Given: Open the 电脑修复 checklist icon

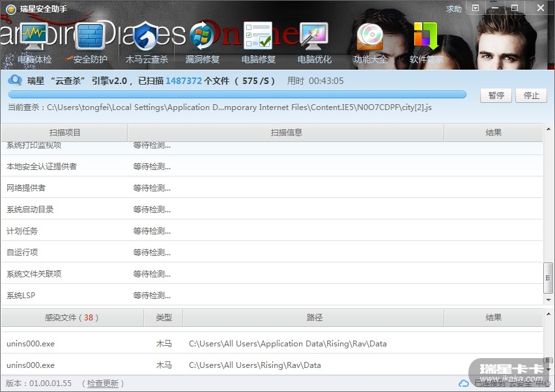Looking at the screenshot, I should pos(259,35).
